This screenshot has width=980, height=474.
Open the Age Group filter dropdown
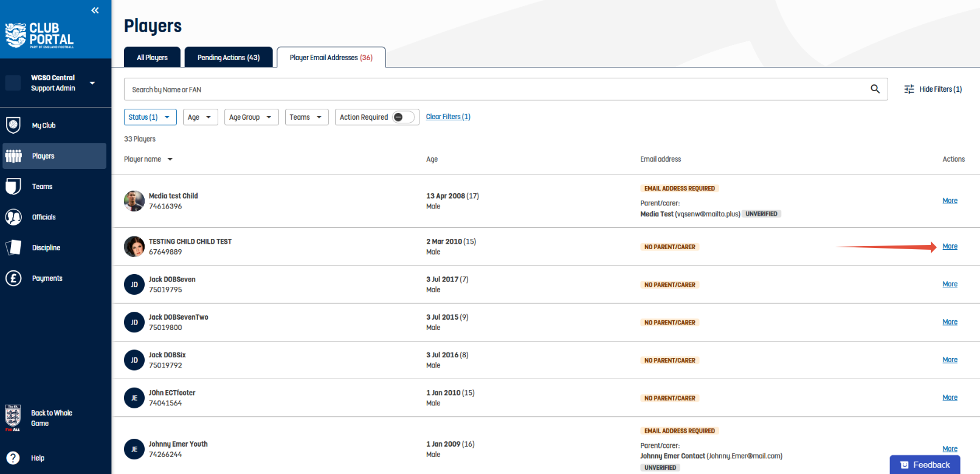251,117
